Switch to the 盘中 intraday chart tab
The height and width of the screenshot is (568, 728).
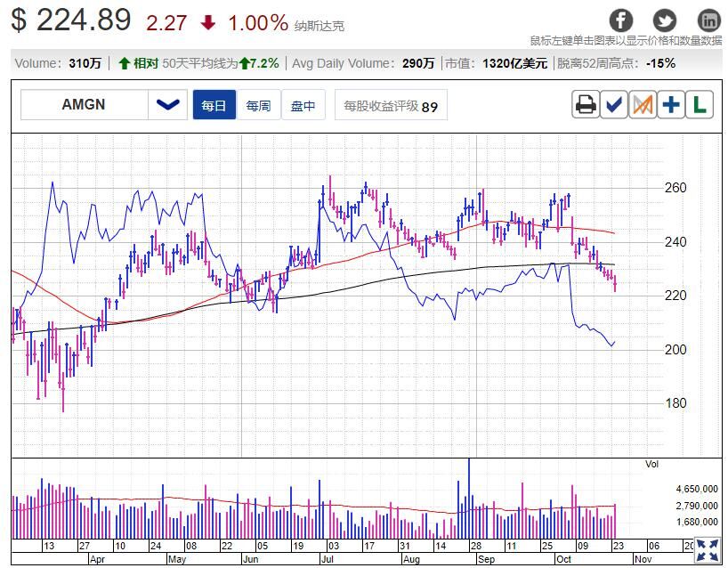[303, 105]
